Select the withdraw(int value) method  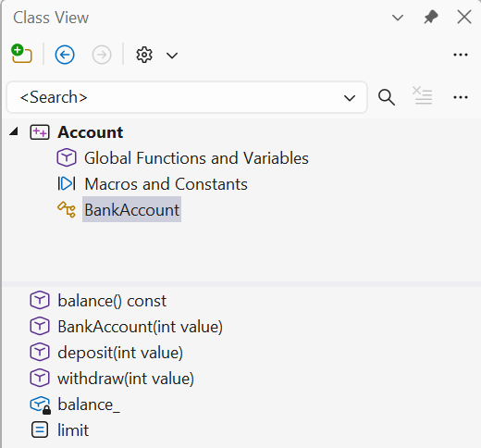click(126, 379)
